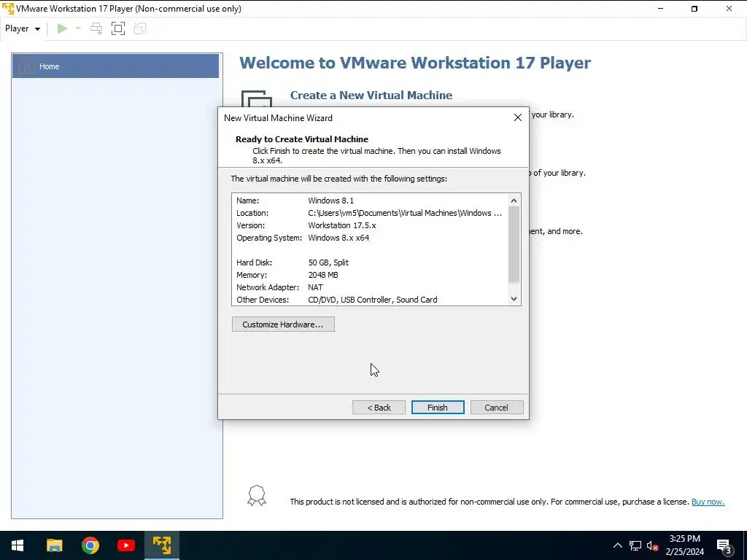Click the Home house icon in sidebar
Screen dimensions: 747x560
pyautogui.click(x=26, y=66)
